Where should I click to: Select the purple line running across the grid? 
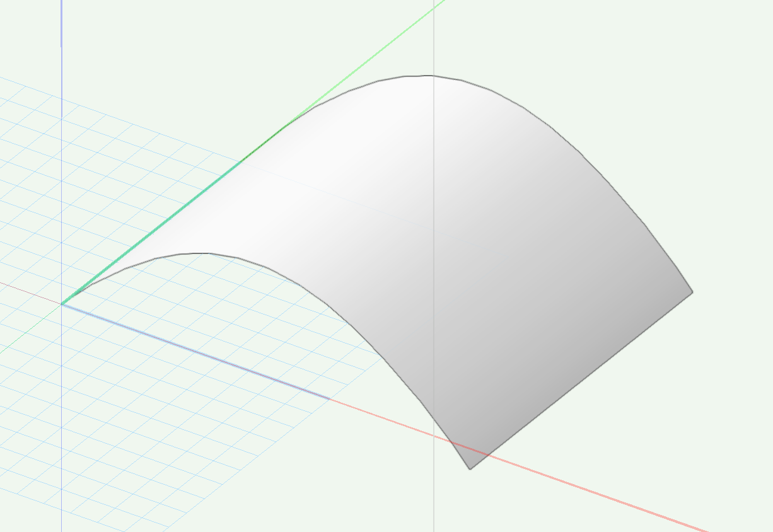click(195, 352)
